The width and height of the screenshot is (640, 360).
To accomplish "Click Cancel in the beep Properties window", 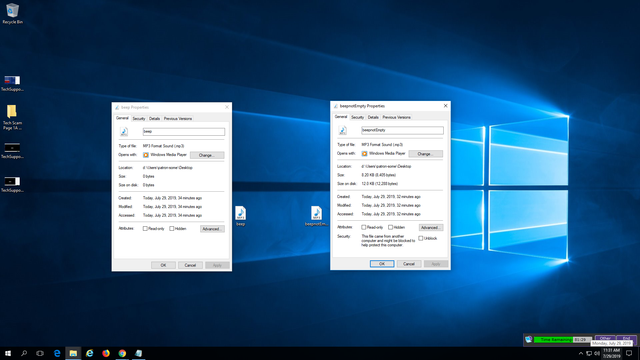I will click(x=190, y=265).
